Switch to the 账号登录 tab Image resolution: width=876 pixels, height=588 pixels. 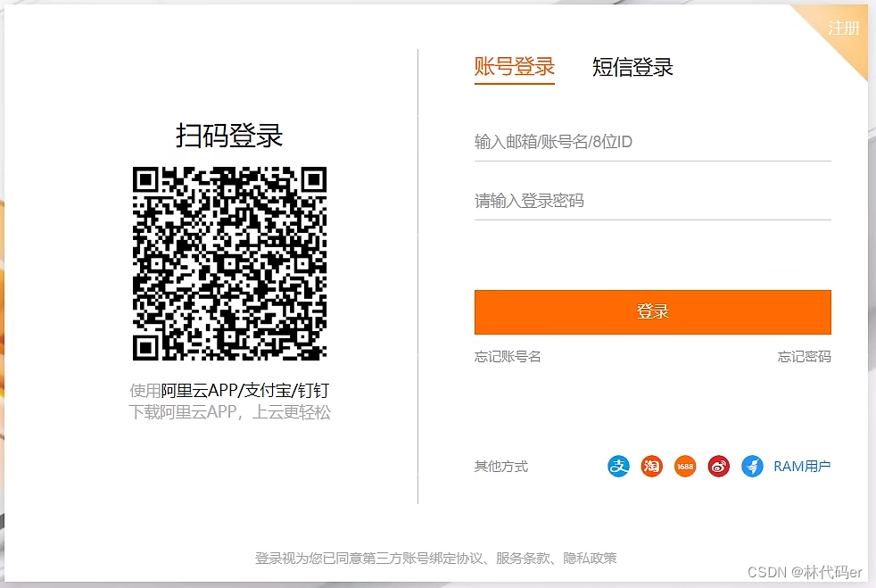pyautogui.click(x=514, y=66)
